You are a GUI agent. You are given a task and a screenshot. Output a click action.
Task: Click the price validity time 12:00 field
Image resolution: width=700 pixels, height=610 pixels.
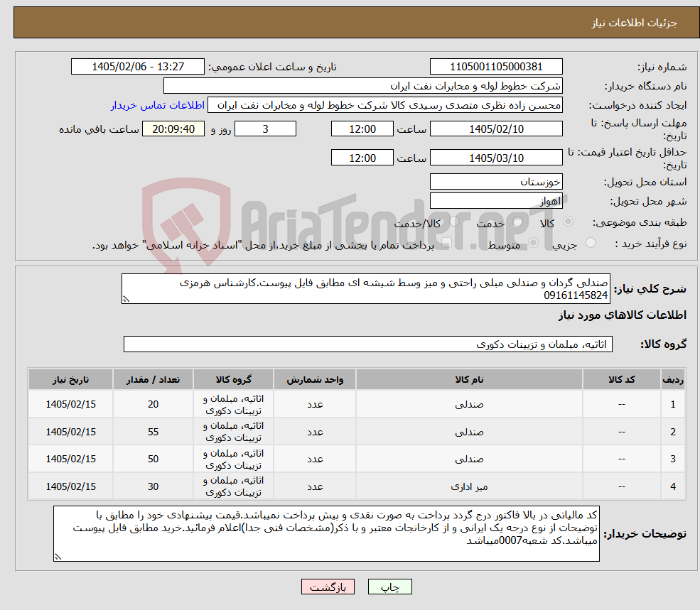click(362, 158)
